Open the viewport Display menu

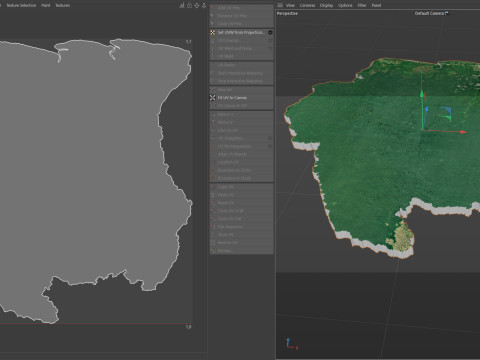pos(326,5)
